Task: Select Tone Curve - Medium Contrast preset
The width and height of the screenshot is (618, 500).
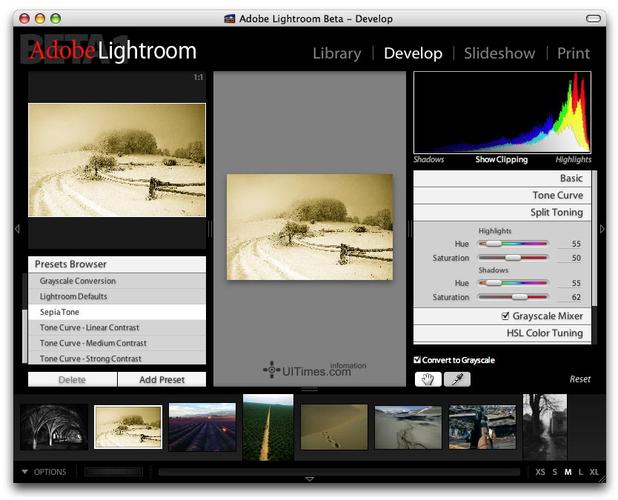Action: click(x=117, y=343)
